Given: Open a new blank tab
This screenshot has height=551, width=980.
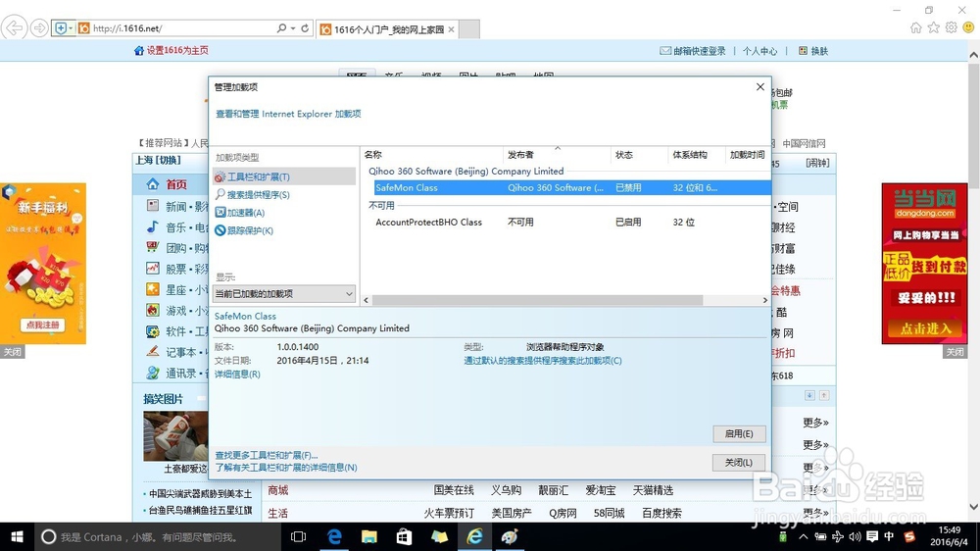Looking at the screenshot, I should (x=469, y=29).
